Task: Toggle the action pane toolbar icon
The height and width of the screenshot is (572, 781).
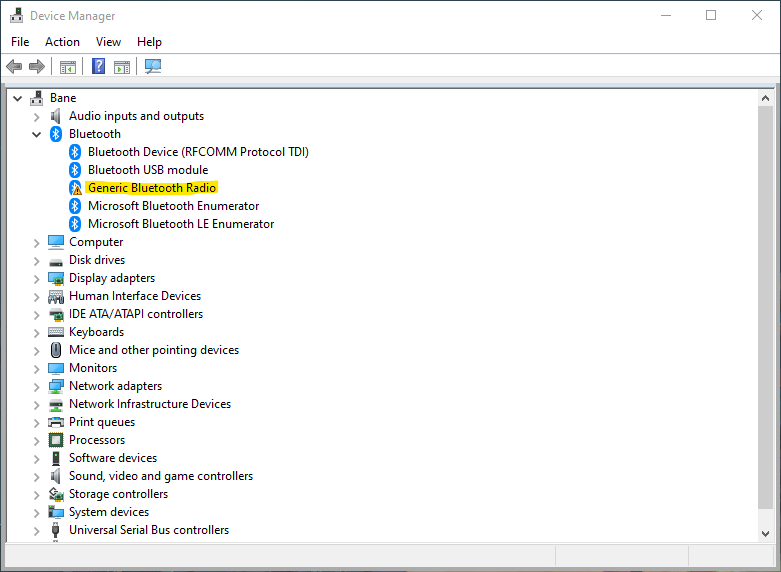Action: click(x=122, y=66)
